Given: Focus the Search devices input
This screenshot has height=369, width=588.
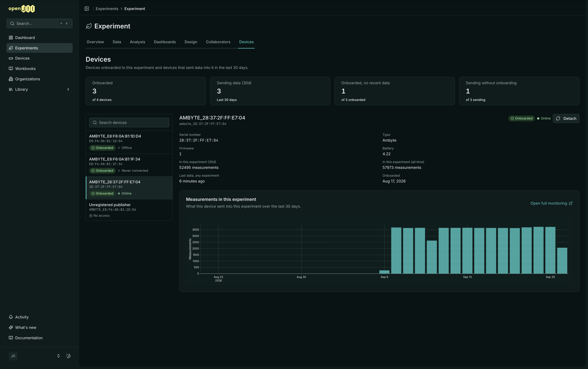Looking at the screenshot, I should point(129,123).
